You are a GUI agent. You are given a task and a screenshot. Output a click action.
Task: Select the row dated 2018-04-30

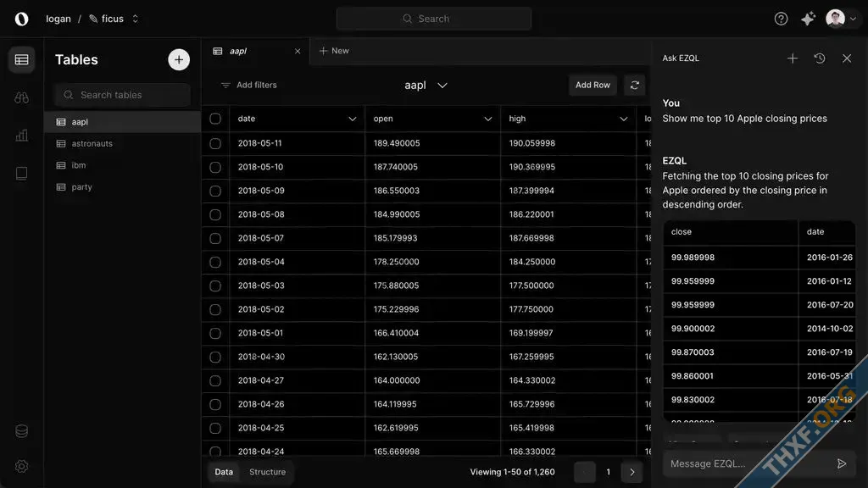click(215, 357)
